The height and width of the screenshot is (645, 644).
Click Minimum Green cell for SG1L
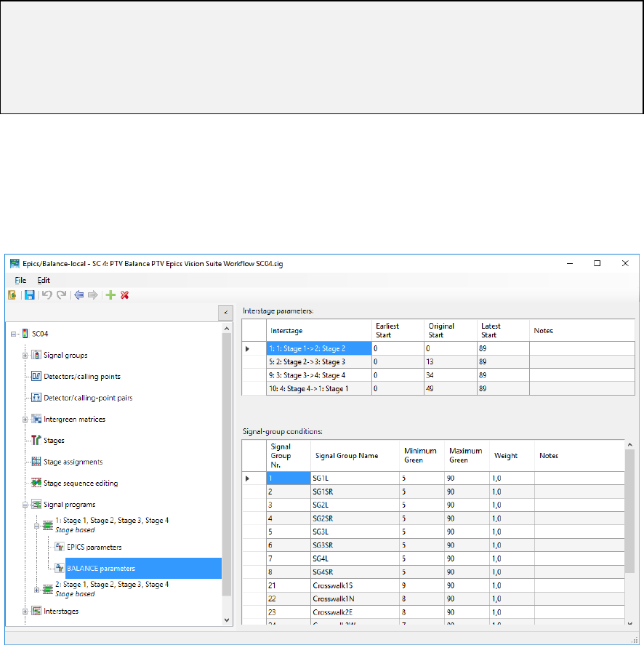point(421,478)
